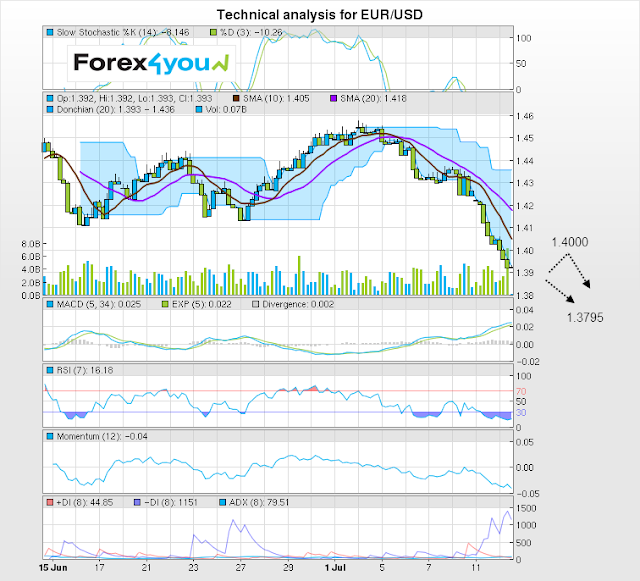This screenshot has height=581, width=640.
Task: Click the Vol legend swatch
Action: click(199, 109)
